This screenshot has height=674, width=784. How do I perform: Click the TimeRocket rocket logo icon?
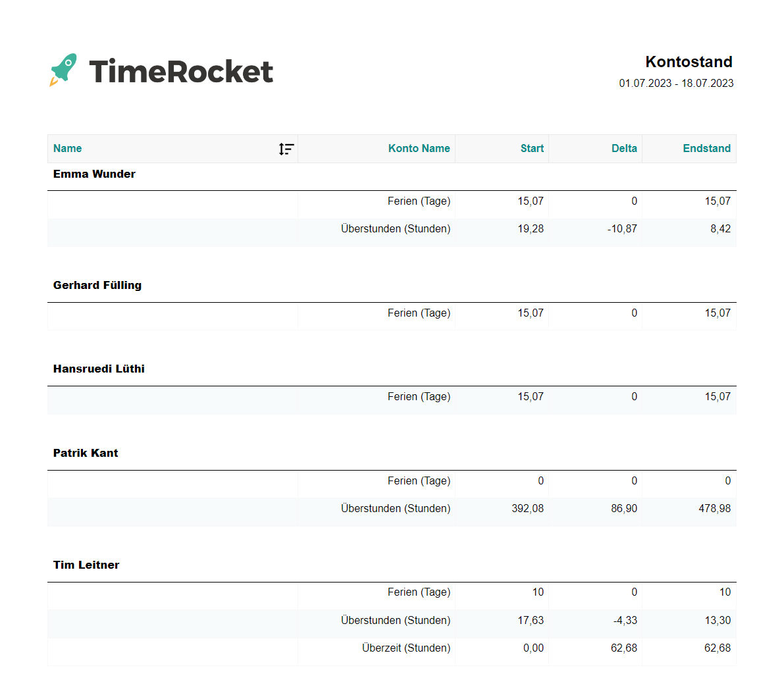(x=63, y=70)
